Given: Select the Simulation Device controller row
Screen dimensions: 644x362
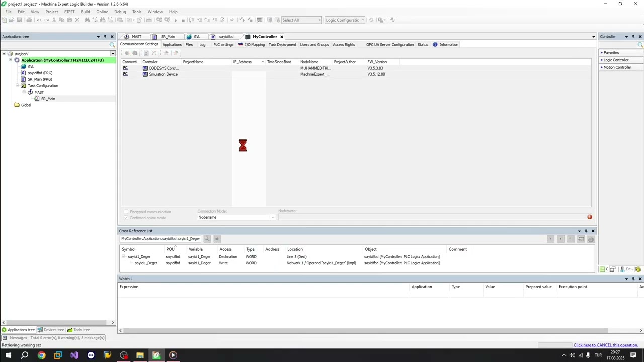Looking at the screenshot, I should coord(356,74).
